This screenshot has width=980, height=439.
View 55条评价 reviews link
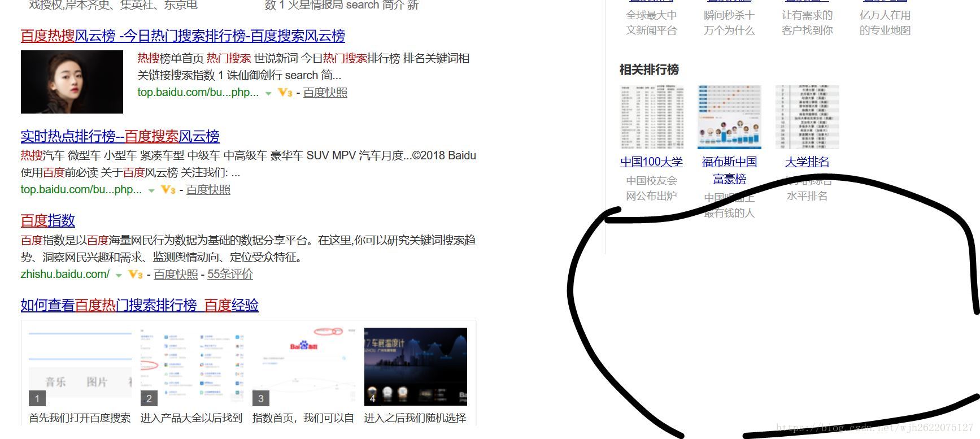(x=230, y=275)
